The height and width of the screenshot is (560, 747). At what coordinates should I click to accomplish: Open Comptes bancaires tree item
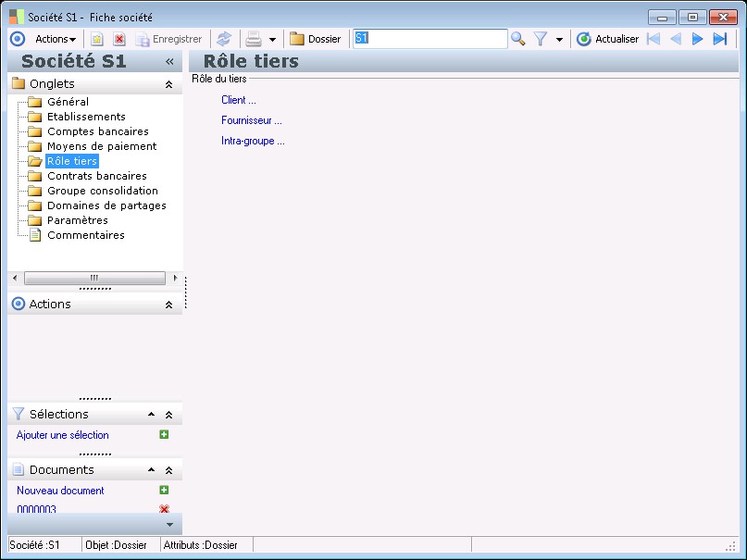point(98,131)
